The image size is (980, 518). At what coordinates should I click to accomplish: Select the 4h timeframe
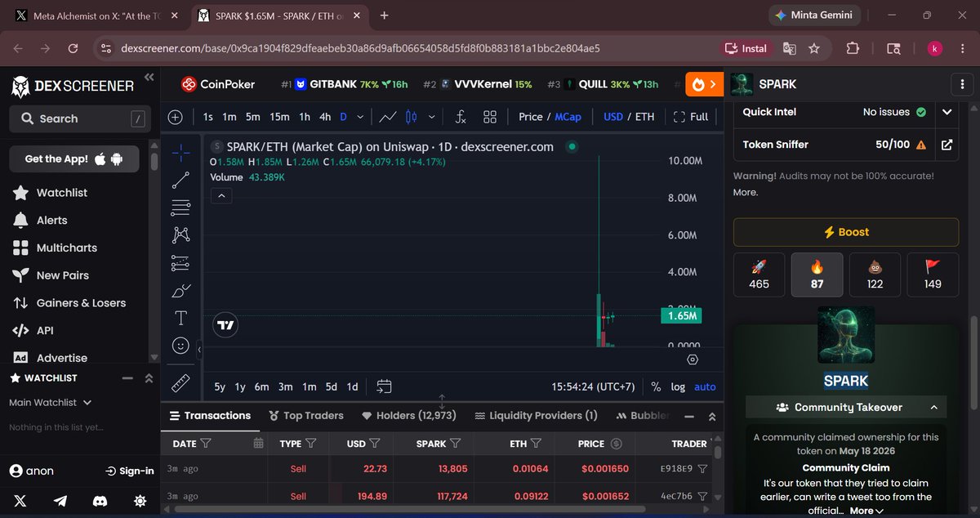(x=325, y=117)
